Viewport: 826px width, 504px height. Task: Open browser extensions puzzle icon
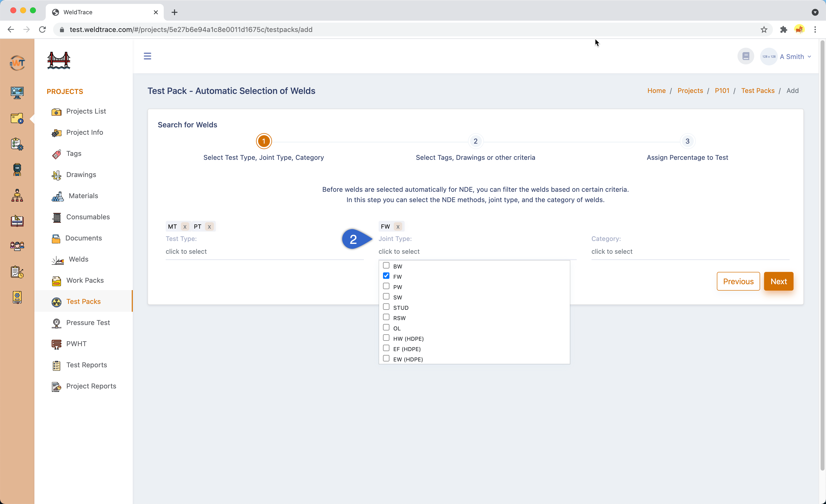783,30
